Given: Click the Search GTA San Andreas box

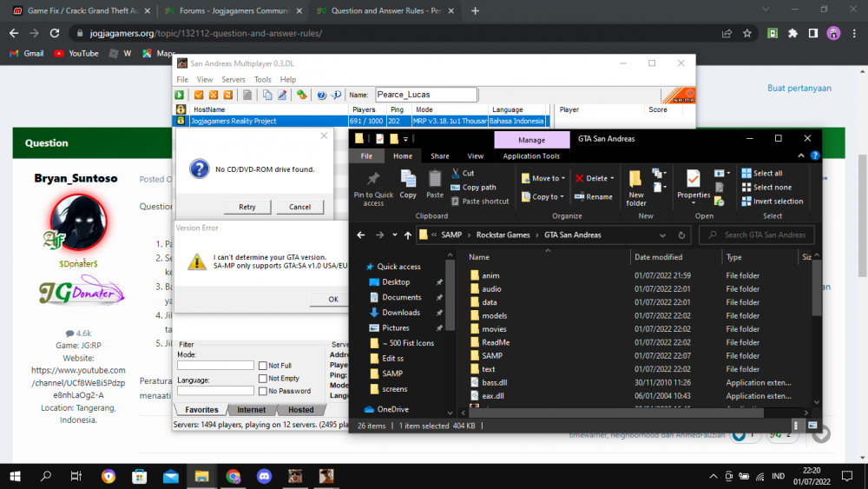Looking at the screenshot, I should 757,235.
